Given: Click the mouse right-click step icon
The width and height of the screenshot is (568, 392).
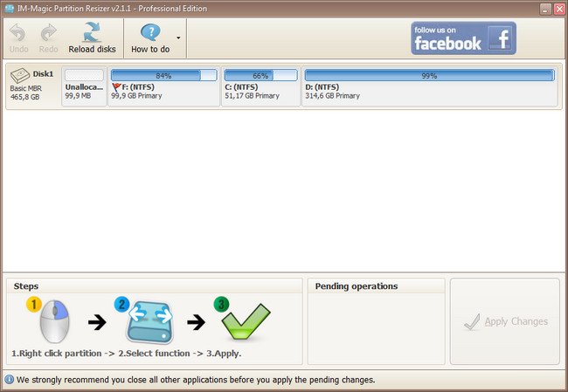Looking at the screenshot, I should click(54, 321).
